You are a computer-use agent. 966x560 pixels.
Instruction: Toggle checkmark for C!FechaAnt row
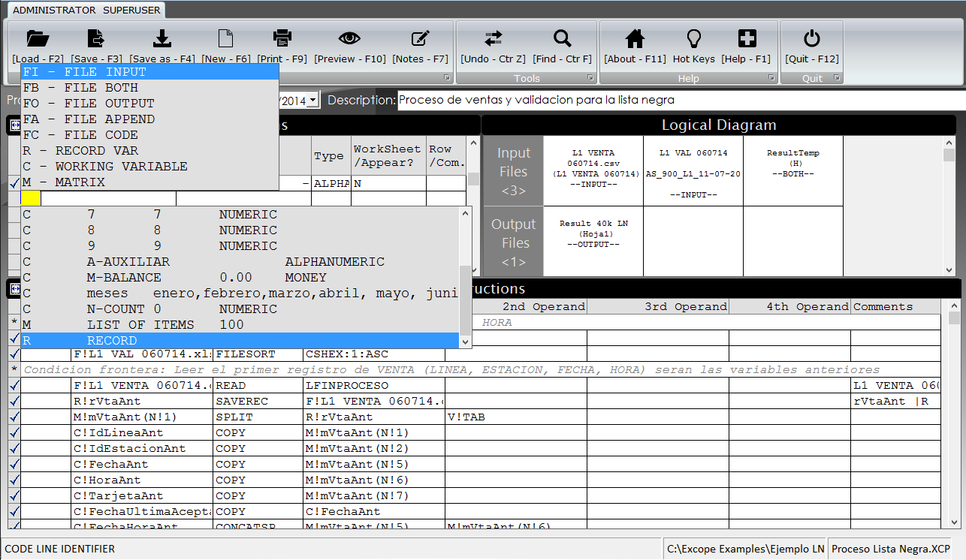[x=14, y=464]
